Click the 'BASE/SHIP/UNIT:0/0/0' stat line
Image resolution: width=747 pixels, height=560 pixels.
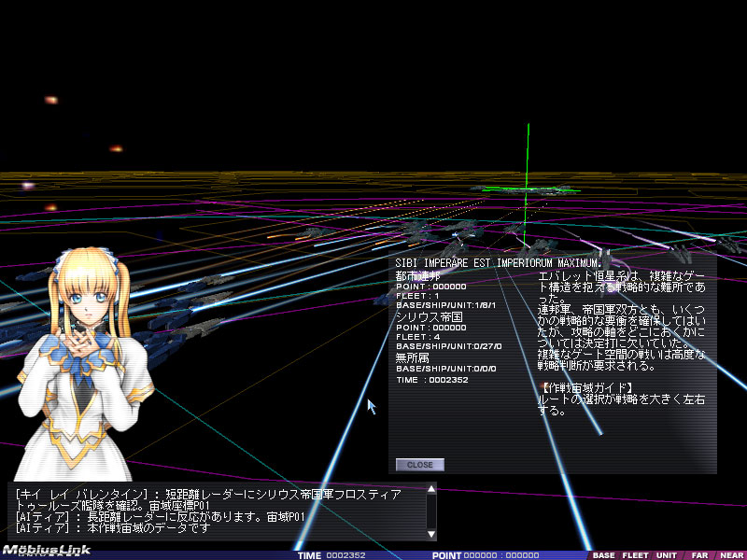pos(446,369)
